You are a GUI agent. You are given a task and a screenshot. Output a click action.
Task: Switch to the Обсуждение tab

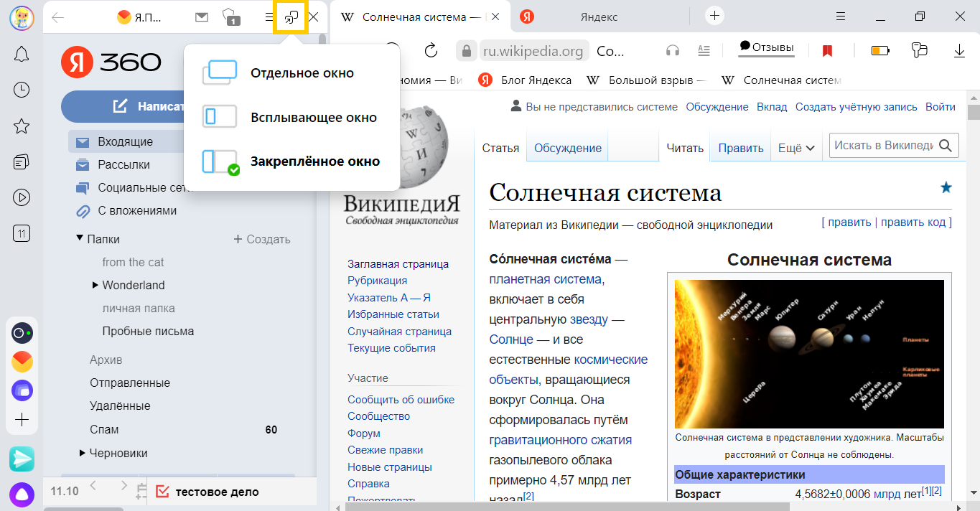(x=566, y=148)
